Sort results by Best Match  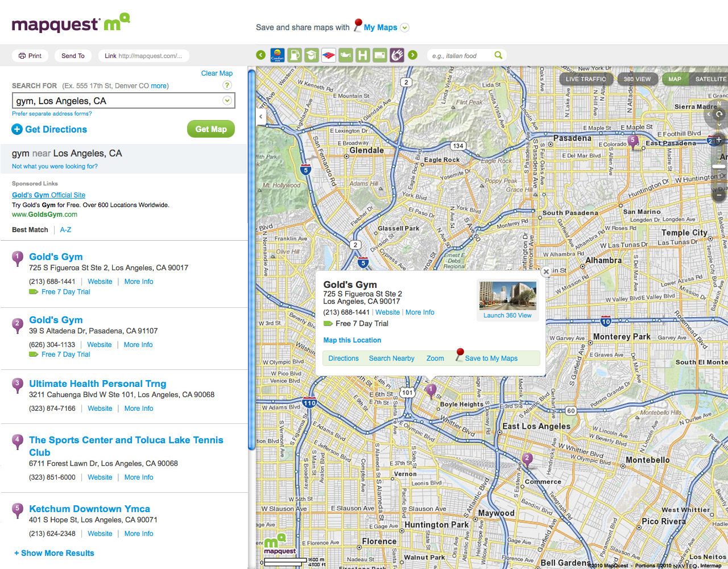coord(30,230)
